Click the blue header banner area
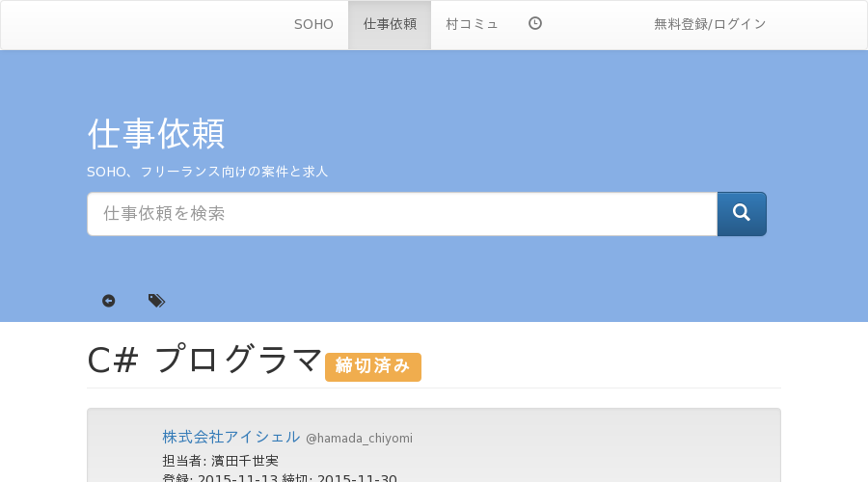This screenshot has width=868, height=482. [x=434, y=186]
